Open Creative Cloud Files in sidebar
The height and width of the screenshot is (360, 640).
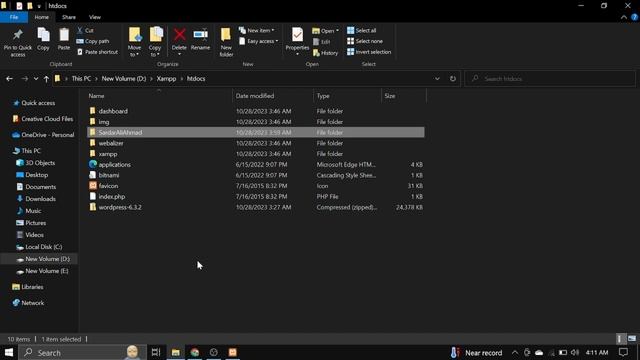pos(47,119)
